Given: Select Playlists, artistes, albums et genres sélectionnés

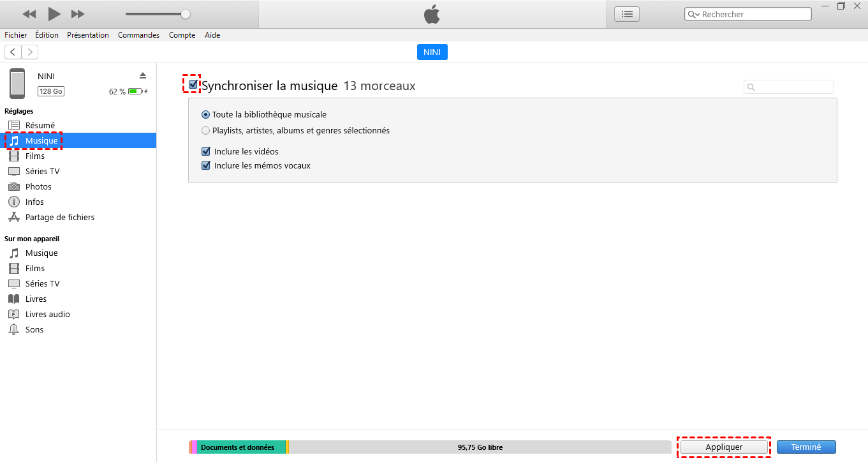Looking at the screenshot, I should (205, 131).
